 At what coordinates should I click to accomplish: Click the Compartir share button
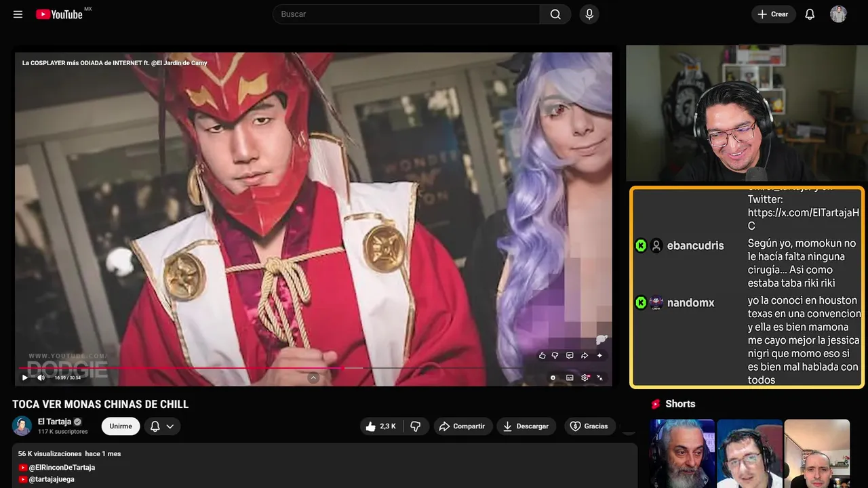coord(463,426)
